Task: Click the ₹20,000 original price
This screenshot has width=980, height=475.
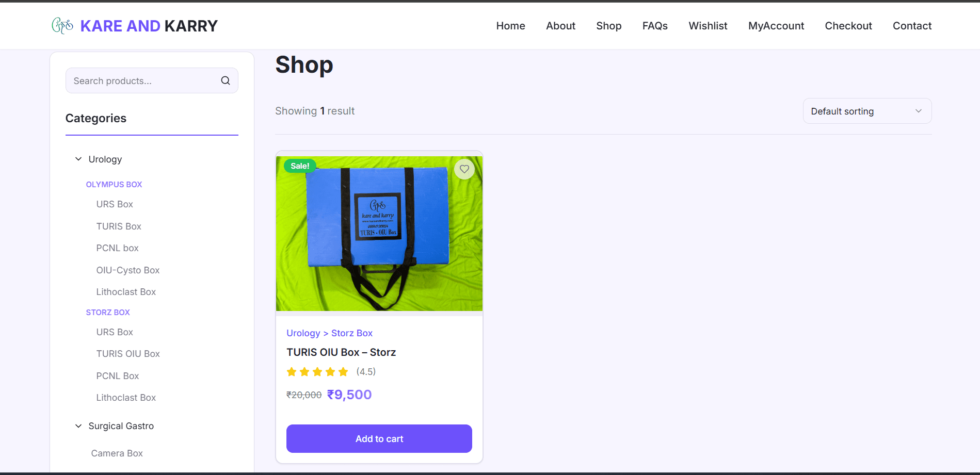Action: pos(304,395)
